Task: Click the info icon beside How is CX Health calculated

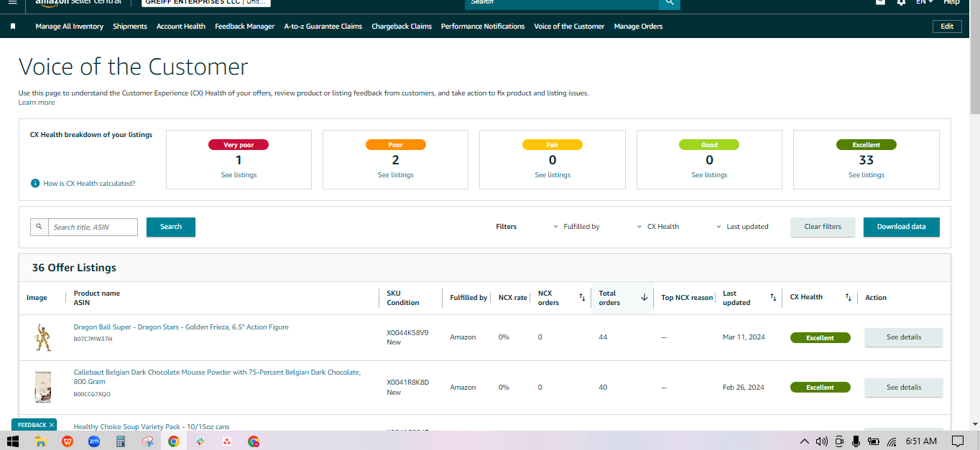Action: (x=35, y=184)
